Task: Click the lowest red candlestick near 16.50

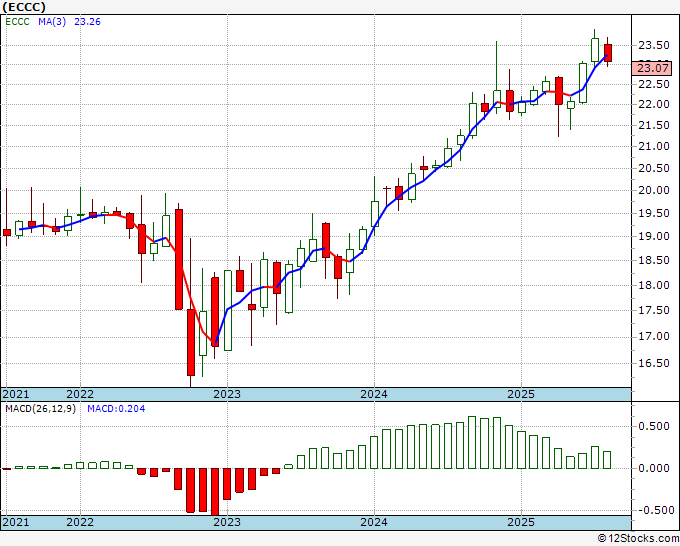Action: [191, 342]
